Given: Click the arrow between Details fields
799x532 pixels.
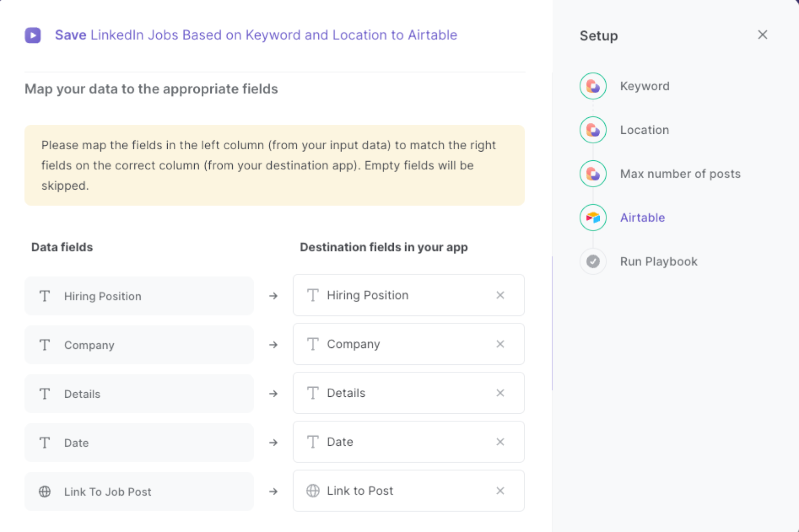Looking at the screenshot, I should pos(273,394).
